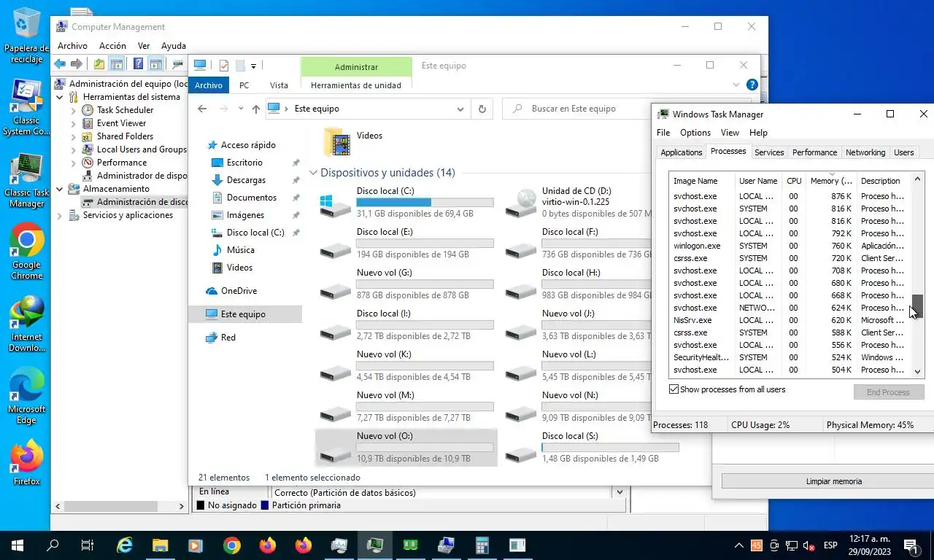The width and height of the screenshot is (934, 560).
Task: Open Task Scheduler in the Computer Management tree
Action: pyautogui.click(x=125, y=110)
